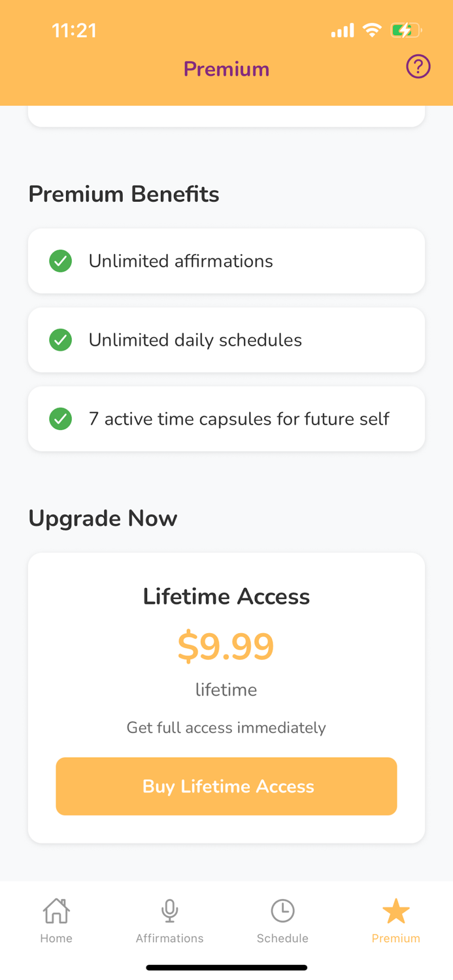Tap the battery charging indicator
453x980 pixels.
[404, 29]
